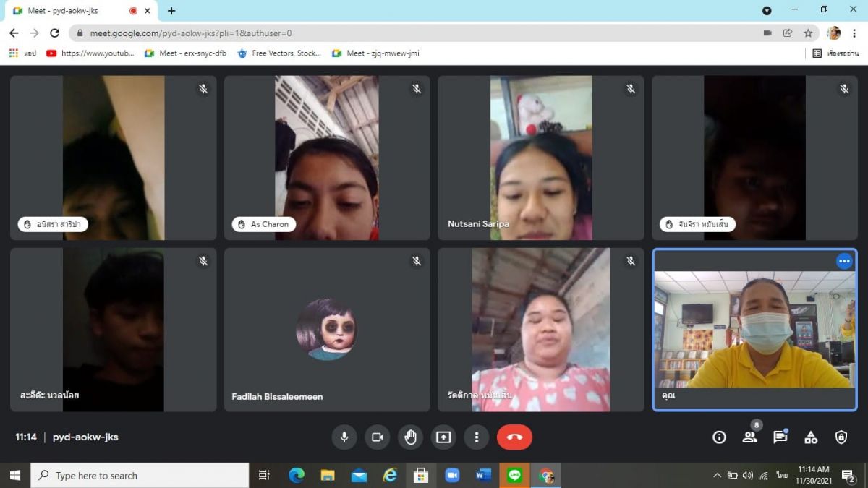868x488 pixels.
Task: Open the Activities panel
Action: click(x=811, y=437)
